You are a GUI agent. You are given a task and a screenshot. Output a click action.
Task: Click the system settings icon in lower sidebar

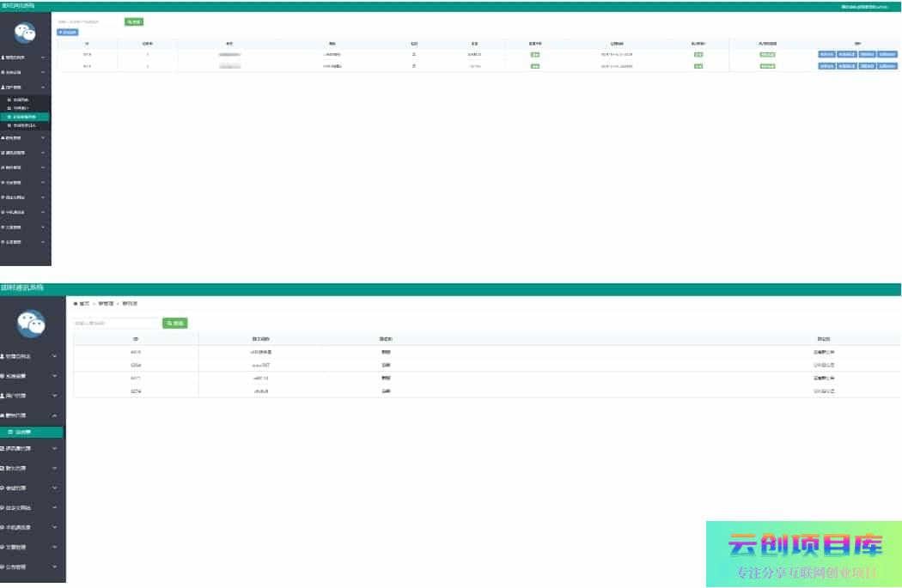click(x=3, y=376)
